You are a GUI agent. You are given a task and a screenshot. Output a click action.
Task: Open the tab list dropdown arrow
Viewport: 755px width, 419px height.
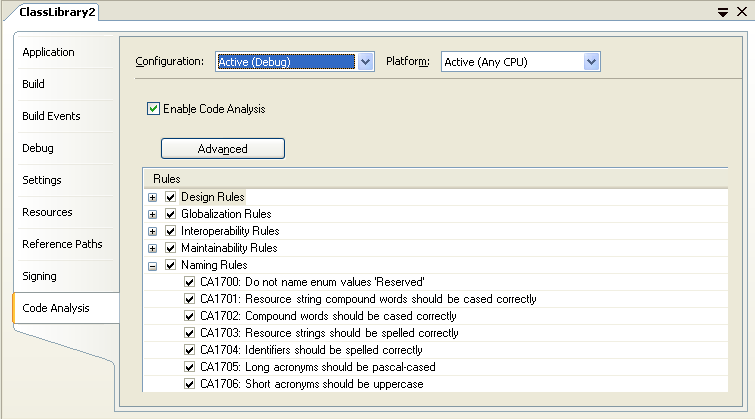point(722,11)
